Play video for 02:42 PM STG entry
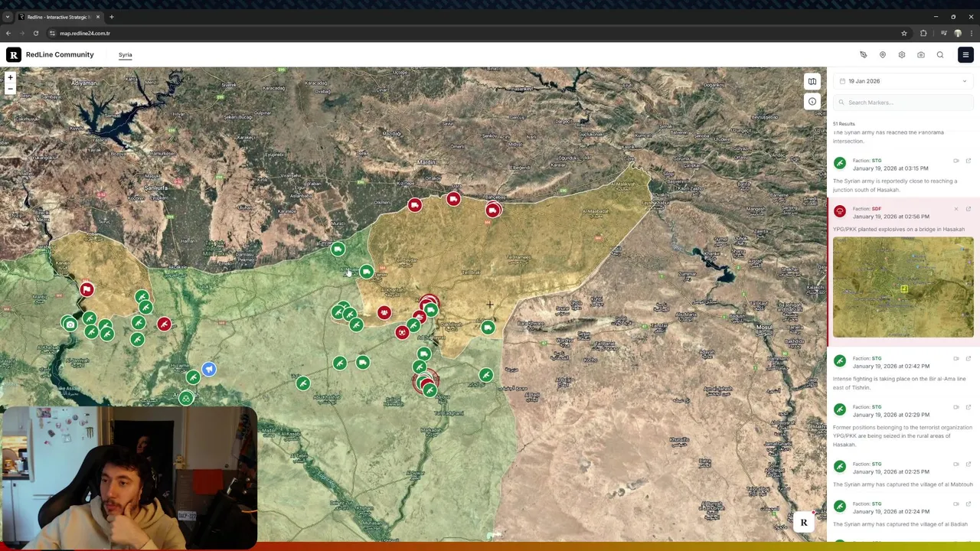 tap(955, 358)
